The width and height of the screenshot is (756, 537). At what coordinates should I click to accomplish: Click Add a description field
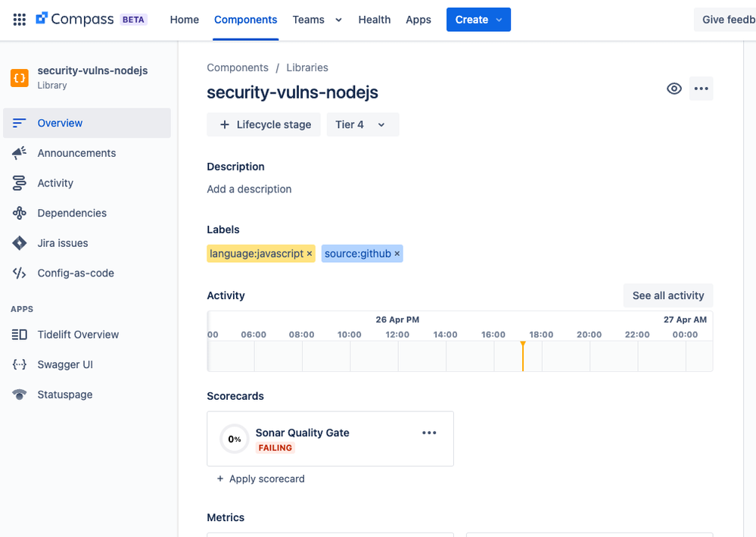click(249, 189)
